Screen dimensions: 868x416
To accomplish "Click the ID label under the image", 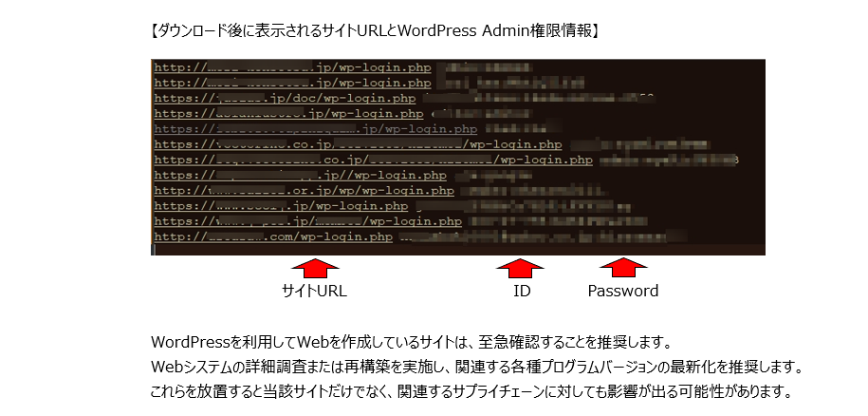I will (522, 291).
